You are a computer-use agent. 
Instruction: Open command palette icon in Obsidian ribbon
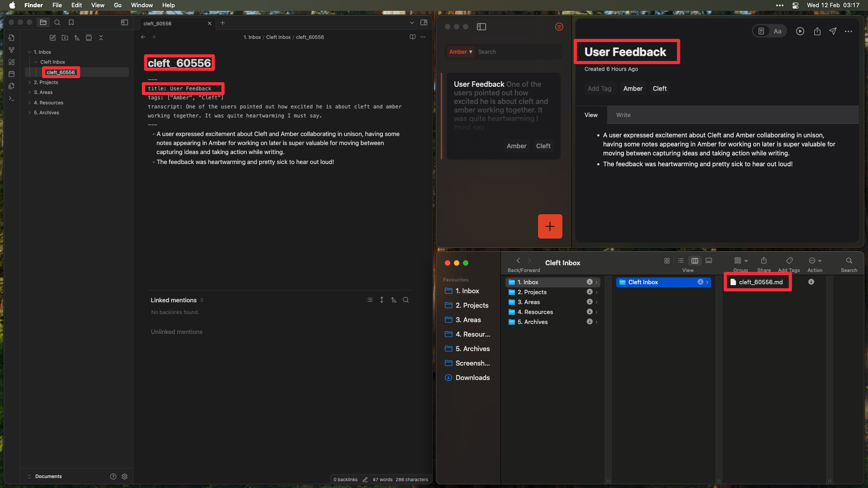[12, 99]
